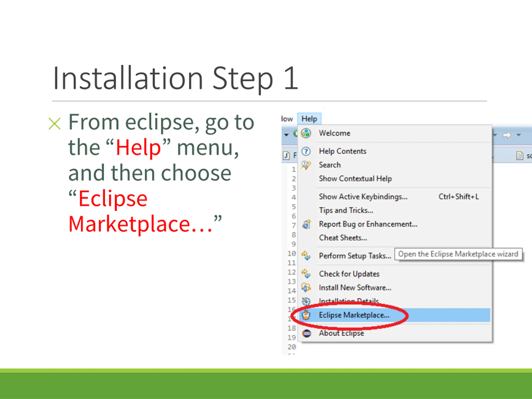
Task: Click line number 13 in editor gutter
Action: pos(292,281)
